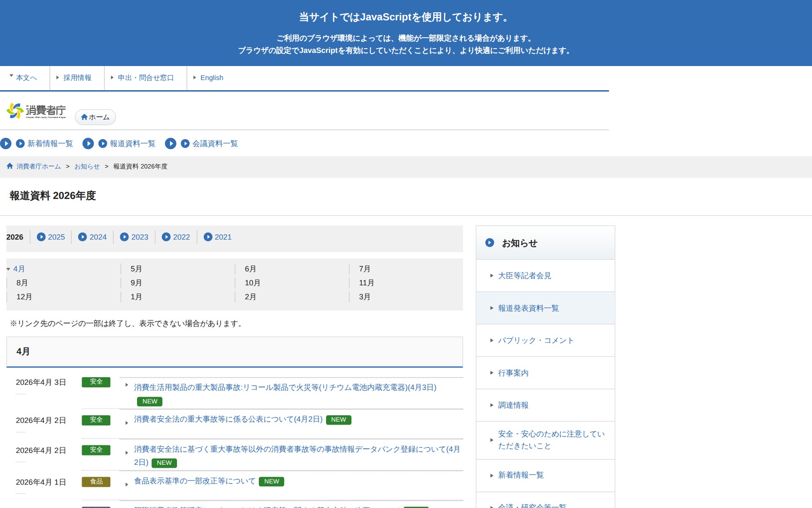
Task: Switch to the 2024 year tab
Action: pyautogui.click(x=98, y=237)
